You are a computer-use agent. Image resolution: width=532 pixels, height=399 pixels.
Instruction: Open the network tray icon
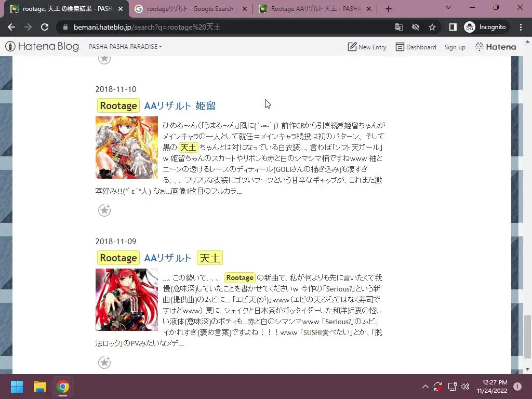452,387
